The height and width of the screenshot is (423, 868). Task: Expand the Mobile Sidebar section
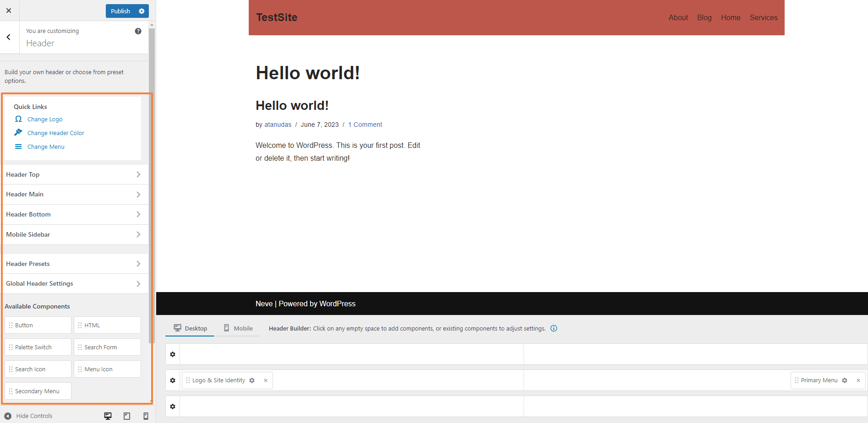[75, 234]
